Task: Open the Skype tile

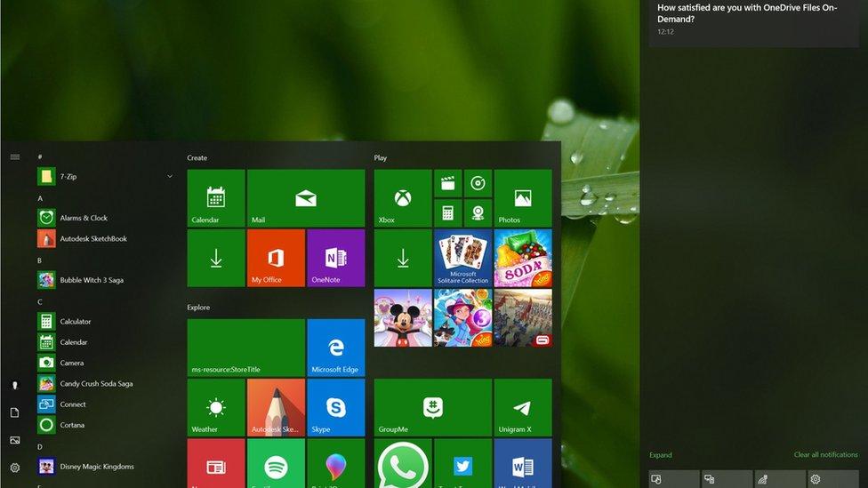Action: (335, 407)
